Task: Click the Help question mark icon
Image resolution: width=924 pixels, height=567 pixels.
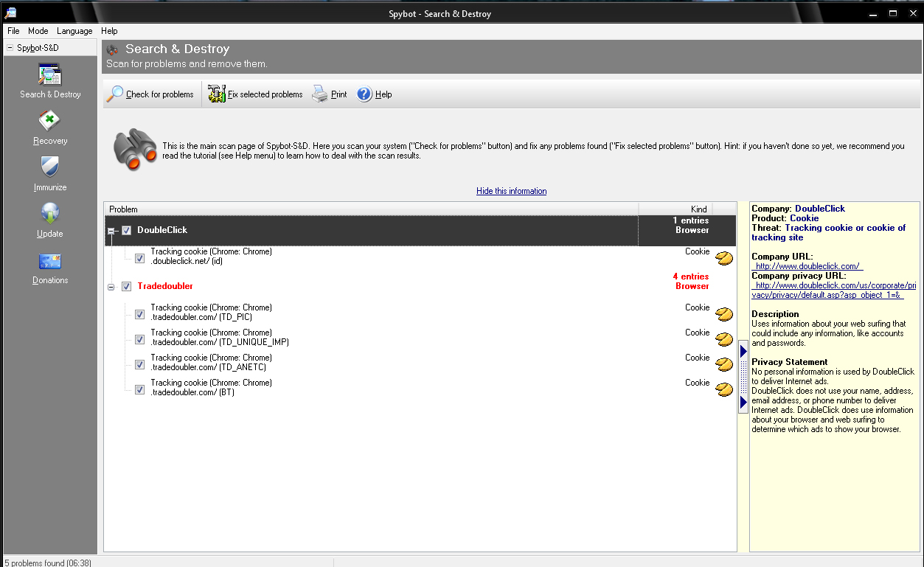Action: click(364, 94)
